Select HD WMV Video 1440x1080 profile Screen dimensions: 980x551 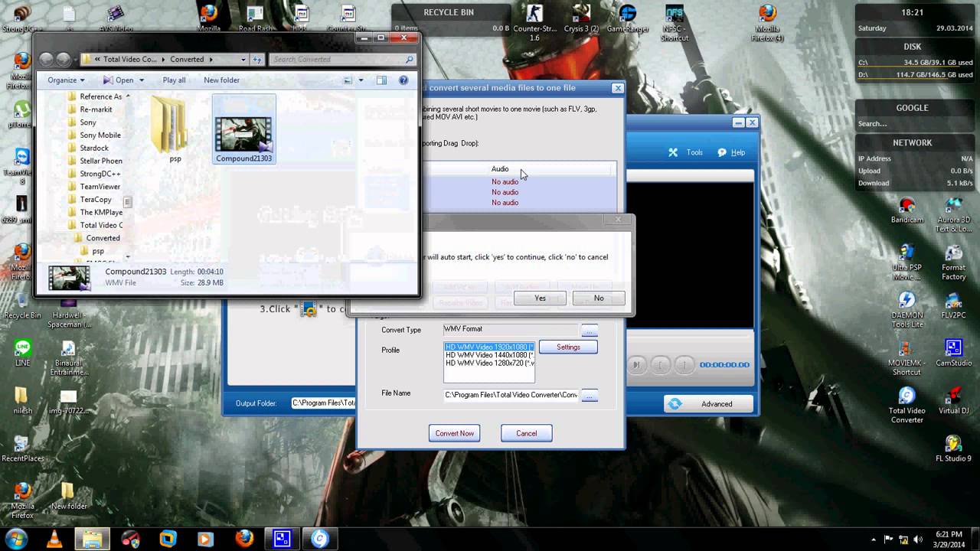pyautogui.click(x=489, y=355)
